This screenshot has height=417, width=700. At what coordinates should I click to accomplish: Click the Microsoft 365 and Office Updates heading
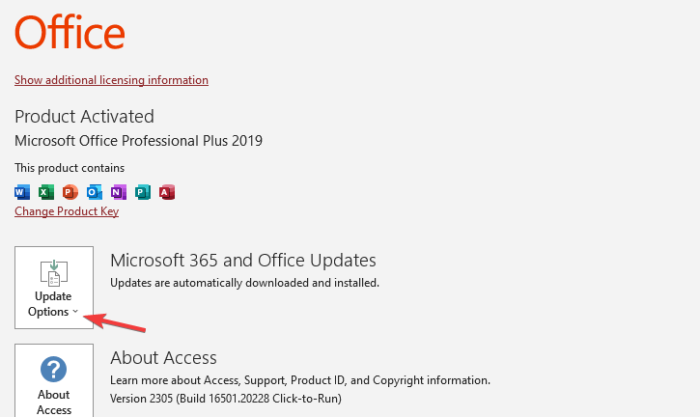pyautogui.click(x=243, y=261)
